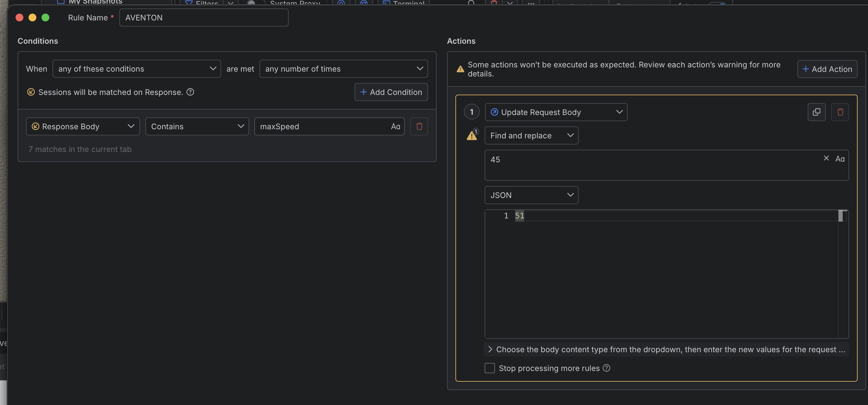The image size is (868, 405).
Task: Open the Update Request Body action dropdown
Action: (556, 112)
